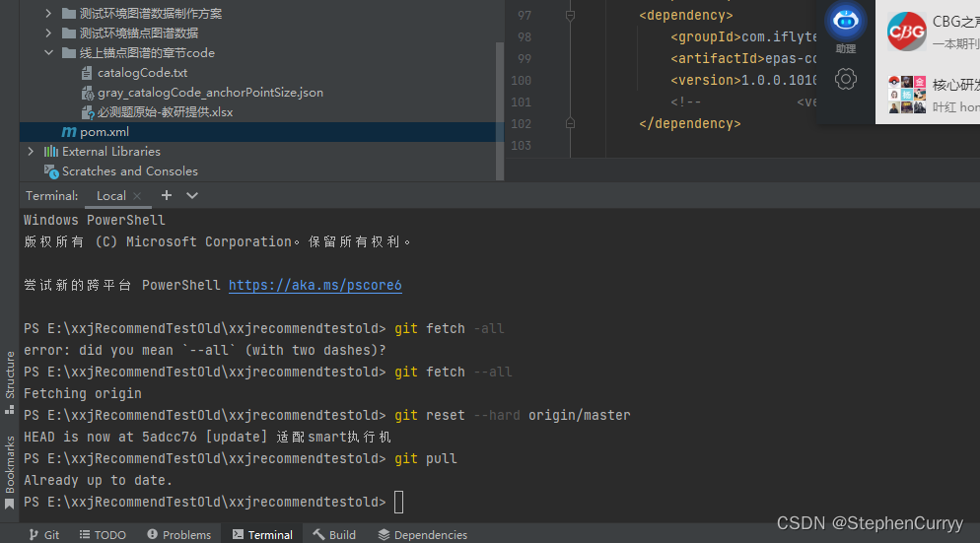Open the Dependencies tool window
The image size is (980, 543).
point(423,535)
